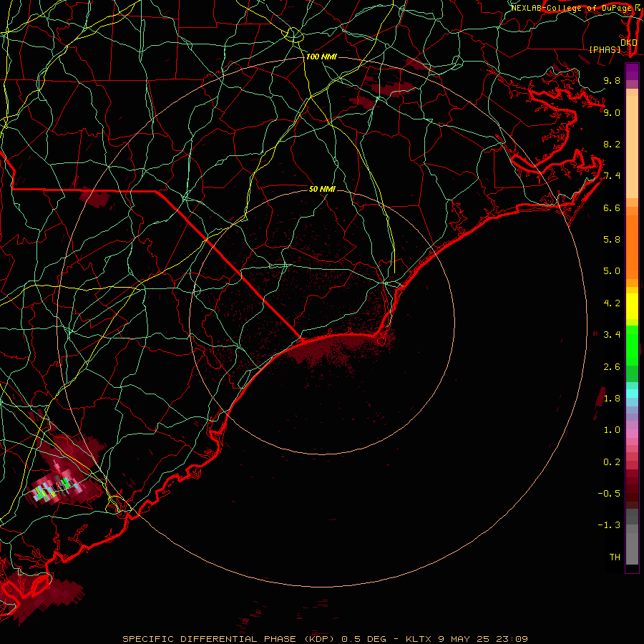Viewport: 644px width, 644px height.
Task: Click the DKD label above the color scale
Action: coord(628,43)
